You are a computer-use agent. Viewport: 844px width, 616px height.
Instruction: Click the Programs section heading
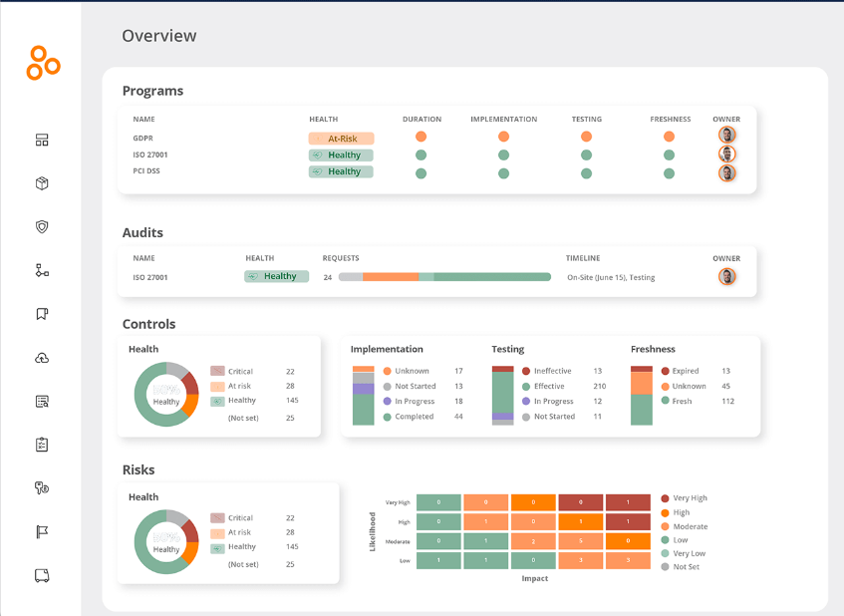(152, 91)
